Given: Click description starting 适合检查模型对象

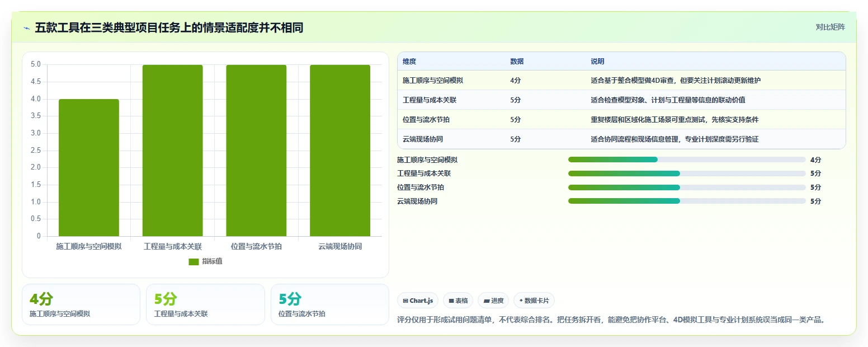Looking at the screenshot, I should [x=668, y=100].
